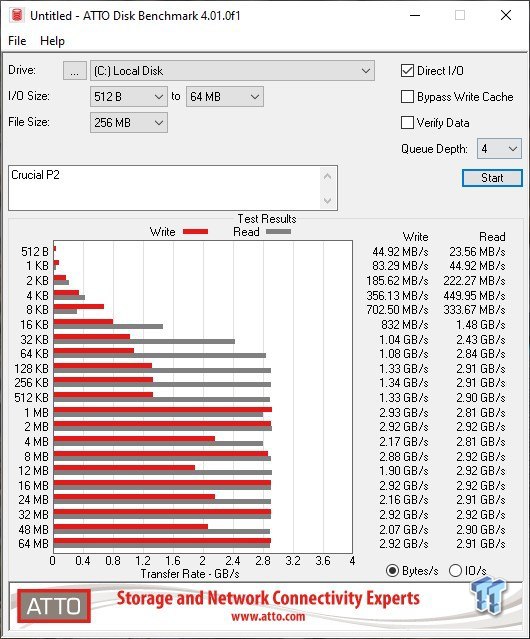Uncheck the Direct I/O checkbox
Screen dimensions: 530x639
[407, 71]
